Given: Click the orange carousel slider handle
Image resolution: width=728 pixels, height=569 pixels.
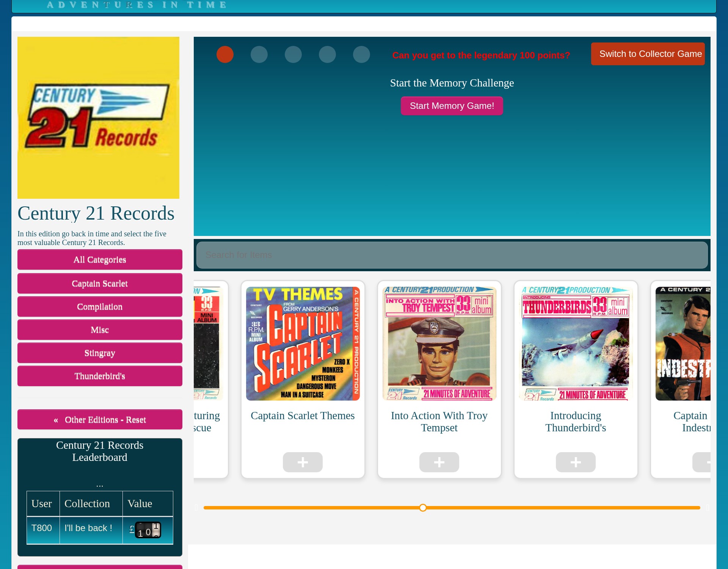Looking at the screenshot, I should click(423, 508).
